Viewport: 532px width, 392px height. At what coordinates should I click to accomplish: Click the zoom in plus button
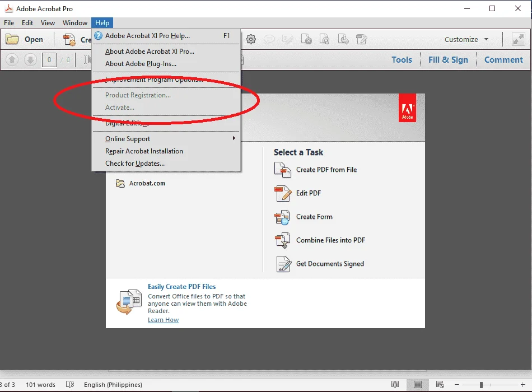(x=523, y=384)
